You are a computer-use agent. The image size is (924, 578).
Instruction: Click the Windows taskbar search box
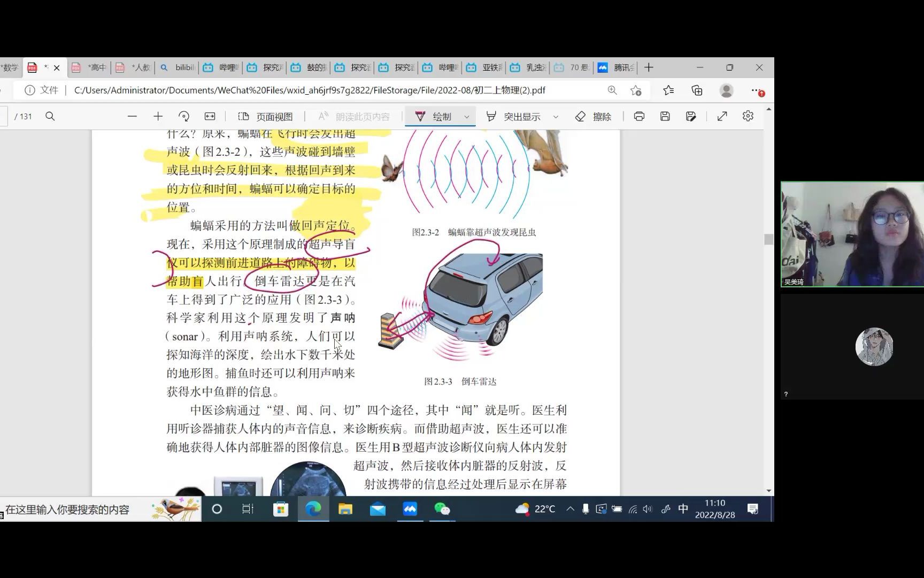click(101, 509)
